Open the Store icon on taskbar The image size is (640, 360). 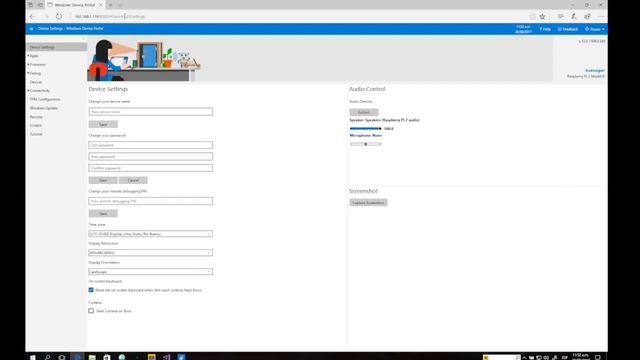point(107,357)
